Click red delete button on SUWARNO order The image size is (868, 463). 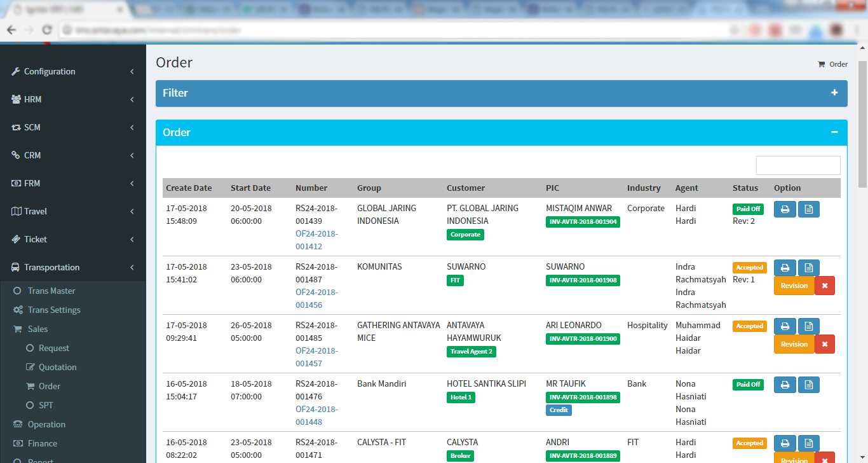coord(824,286)
